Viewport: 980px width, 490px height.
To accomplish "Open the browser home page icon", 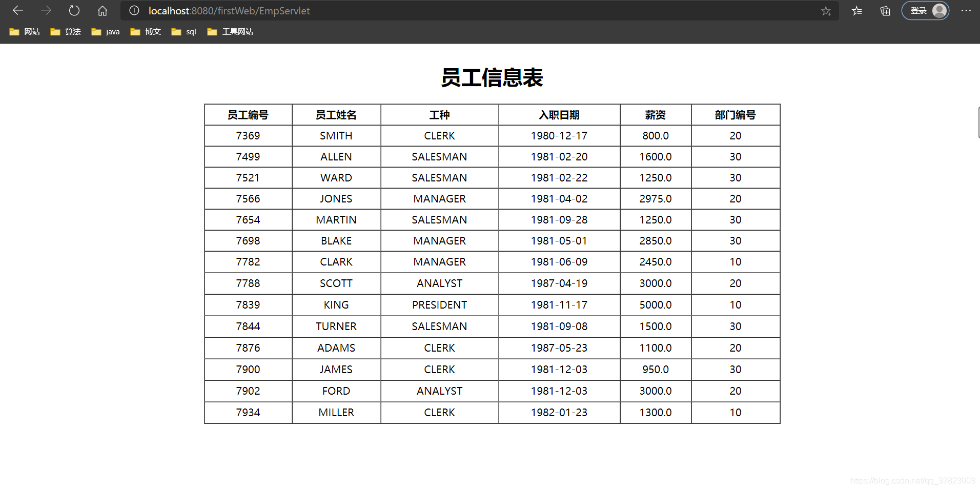I will click(x=103, y=10).
